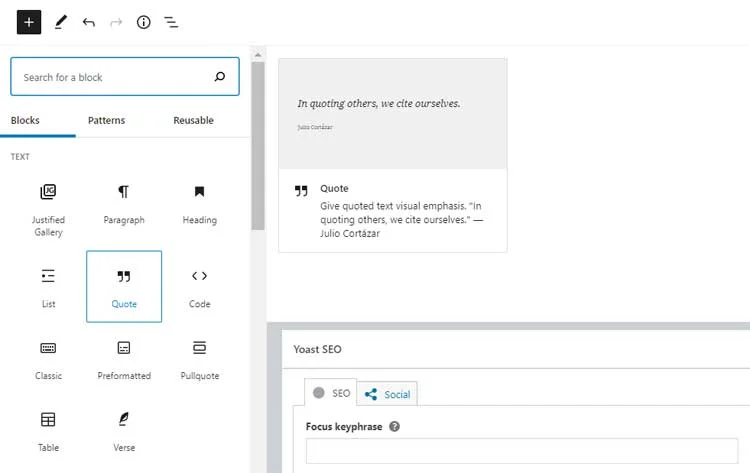Image resolution: width=750 pixels, height=473 pixels.
Task: Toggle the block inserter plus button
Action: coord(29,21)
